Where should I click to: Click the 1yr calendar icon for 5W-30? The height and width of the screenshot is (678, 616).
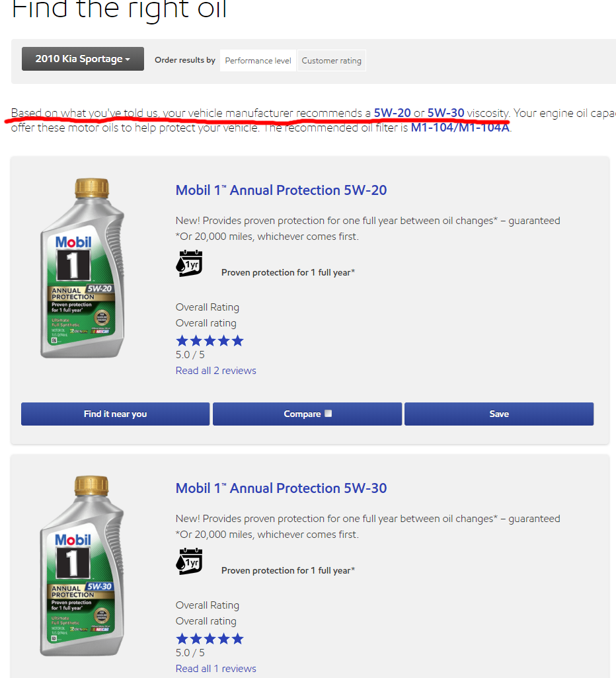189,561
